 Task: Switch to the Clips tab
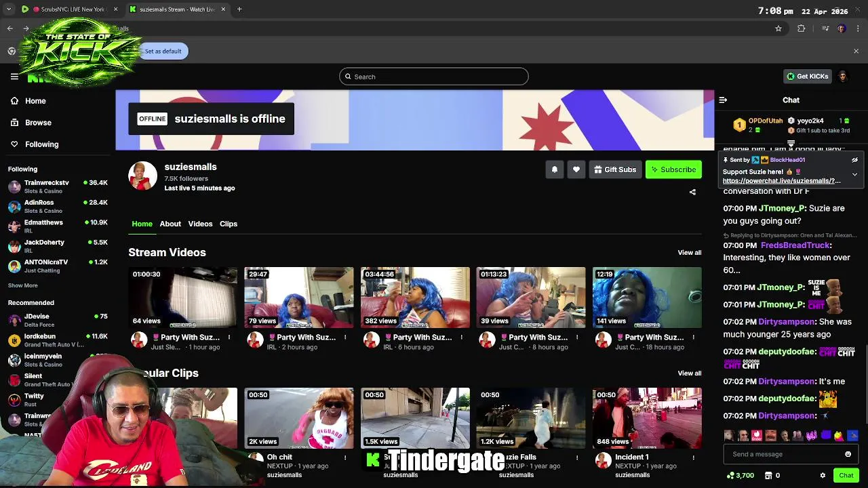[229, 224]
